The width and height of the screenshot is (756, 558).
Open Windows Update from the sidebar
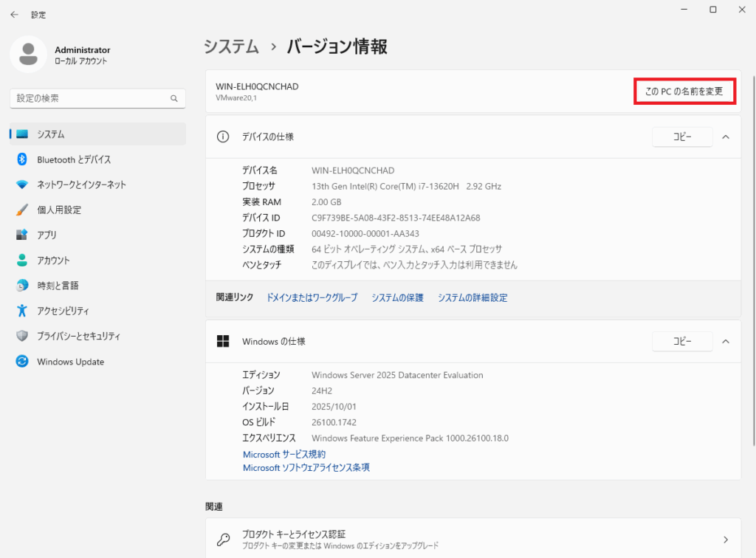pos(70,362)
